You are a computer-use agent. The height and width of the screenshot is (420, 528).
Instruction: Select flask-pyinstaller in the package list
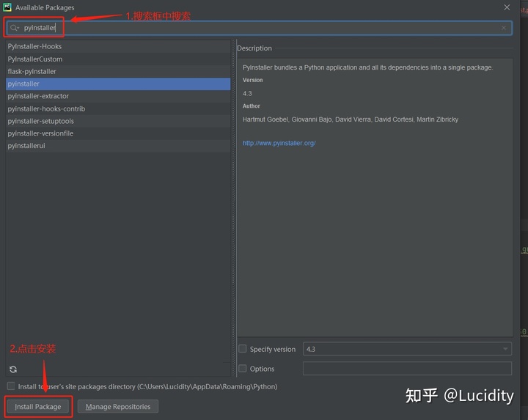coord(118,71)
